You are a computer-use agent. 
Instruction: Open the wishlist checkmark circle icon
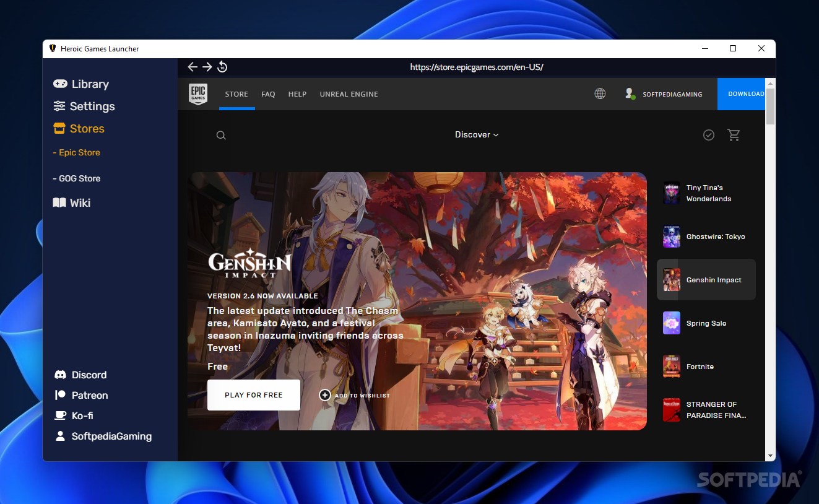[x=709, y=134]
